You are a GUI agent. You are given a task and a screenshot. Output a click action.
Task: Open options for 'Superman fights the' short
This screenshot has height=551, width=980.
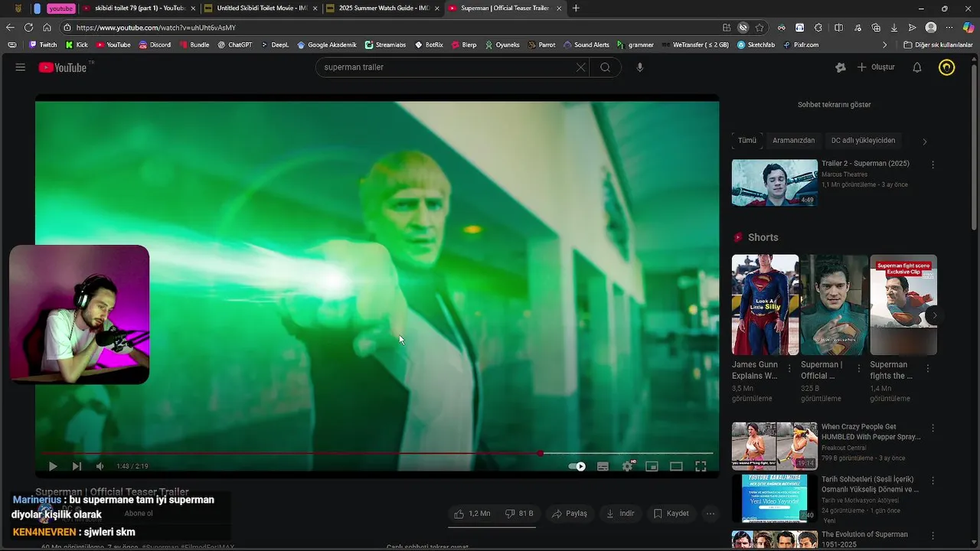[x=928, y=369]
